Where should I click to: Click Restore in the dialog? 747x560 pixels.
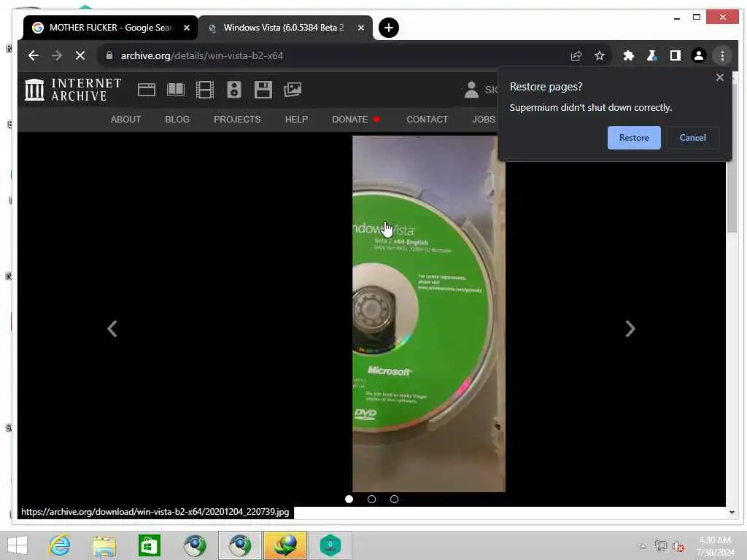point(634,138)
